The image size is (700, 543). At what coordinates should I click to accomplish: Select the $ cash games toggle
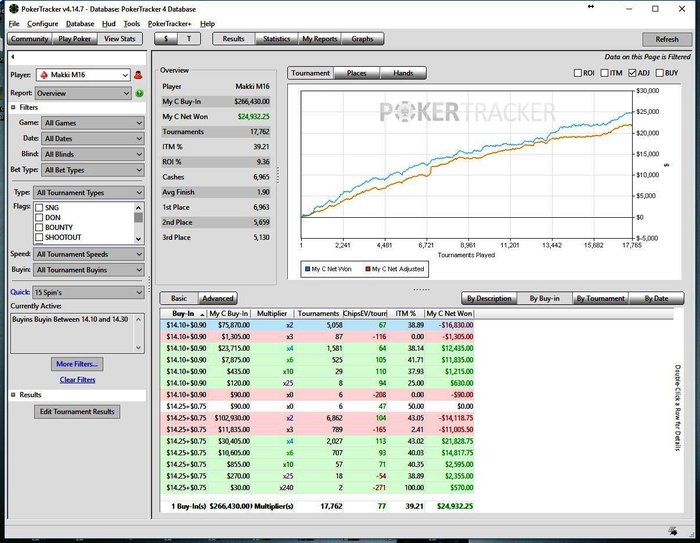pos(166,39)
